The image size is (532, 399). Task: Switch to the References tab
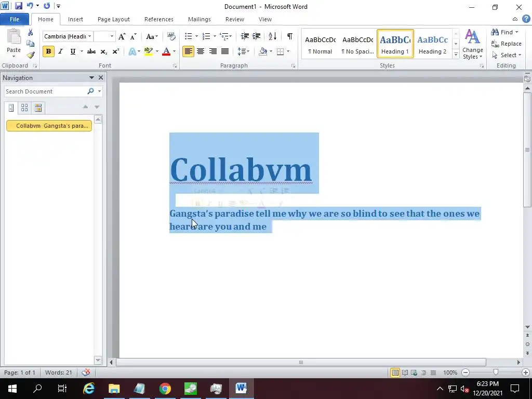tap(159, 19)
